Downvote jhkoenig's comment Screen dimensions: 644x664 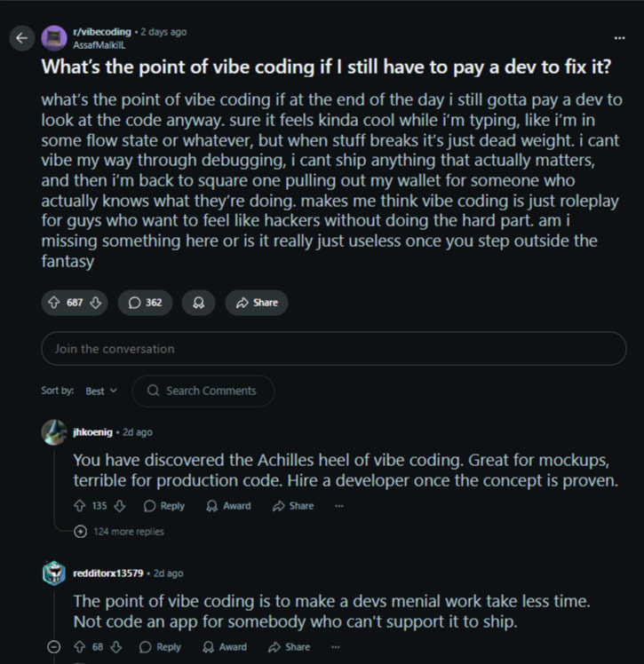(120, 506)
